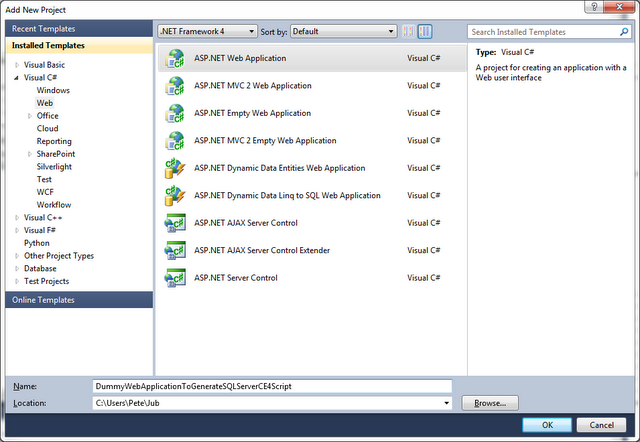Open the Location path dropdown arrow
The height and width of the screenshot is (442, 640).
coord(446,403)
